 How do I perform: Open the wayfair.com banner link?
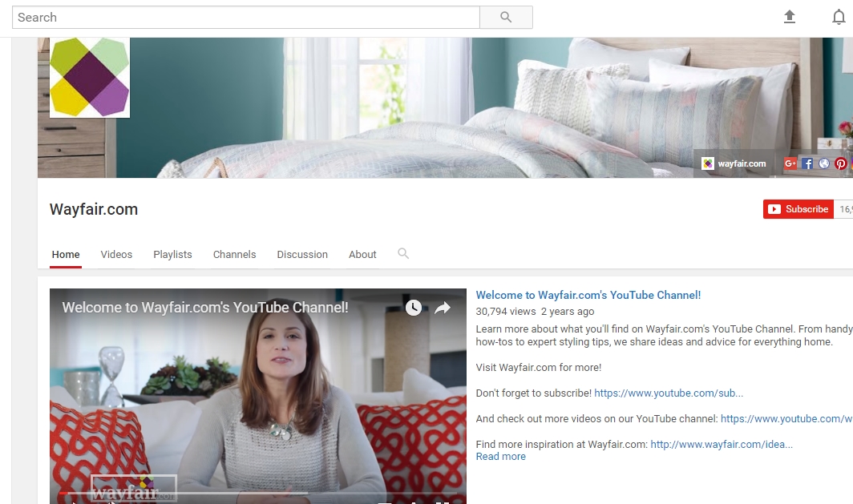click(734, 163)
